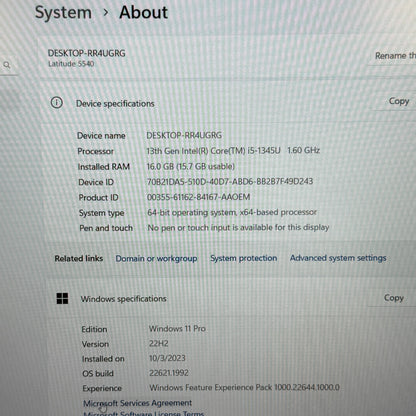The height and width of the screenshot is (416, 416).
Task: Copy the Device specifications
Action: (x=399, y=101)
